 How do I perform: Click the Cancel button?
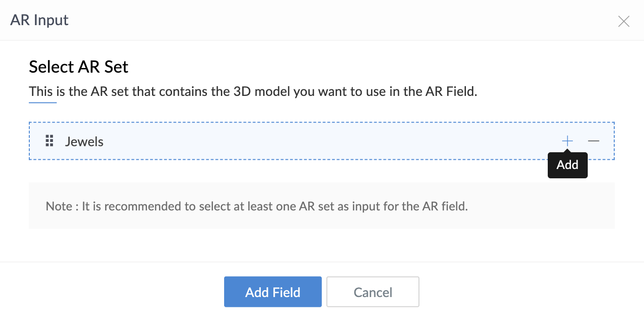[373, 292]
